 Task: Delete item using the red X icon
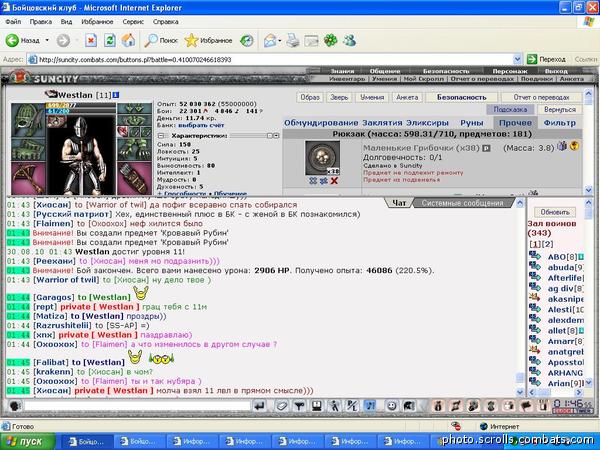[x=334, y=181]
